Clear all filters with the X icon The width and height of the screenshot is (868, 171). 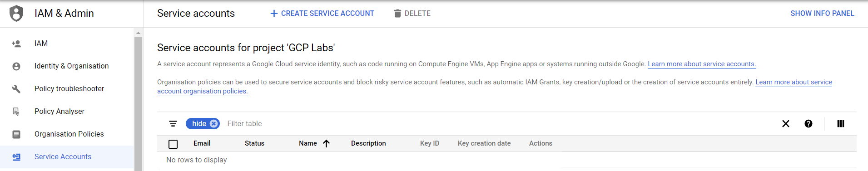click(x=786, y=123)
